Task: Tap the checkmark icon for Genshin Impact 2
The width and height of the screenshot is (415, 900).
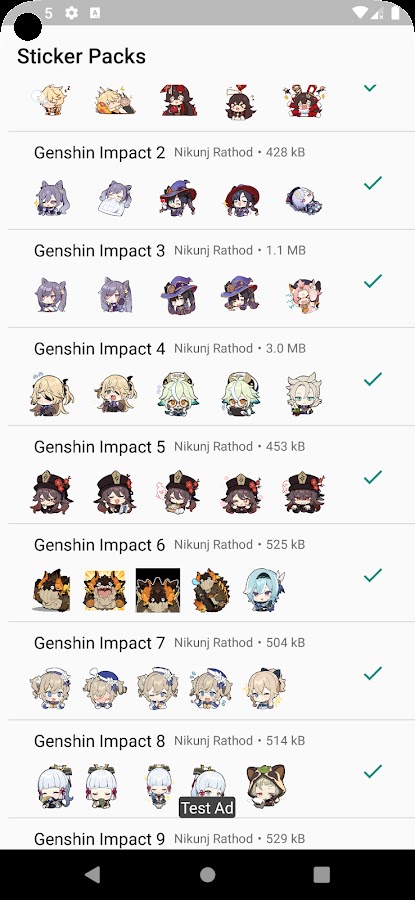Action: pos(373,183)
